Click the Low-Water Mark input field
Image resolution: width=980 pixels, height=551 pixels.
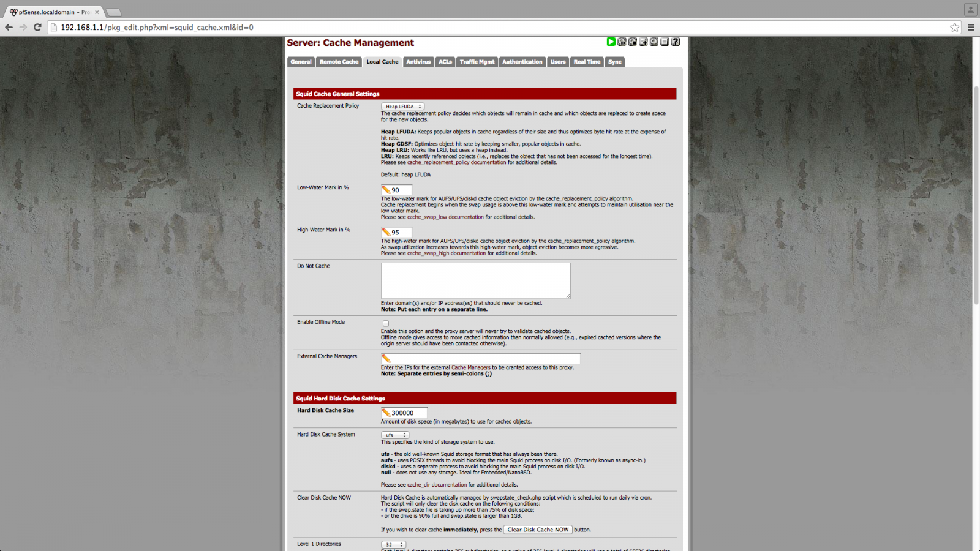tap(396, 190)
